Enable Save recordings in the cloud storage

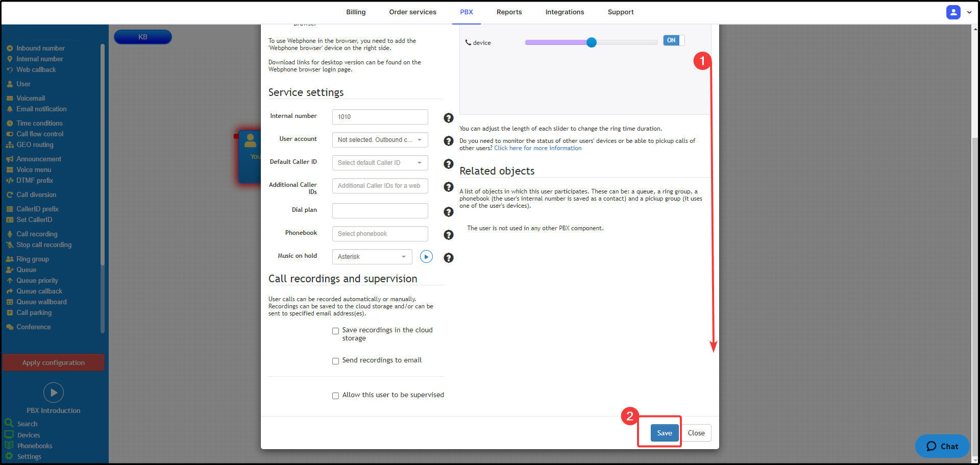pos(335,331)
